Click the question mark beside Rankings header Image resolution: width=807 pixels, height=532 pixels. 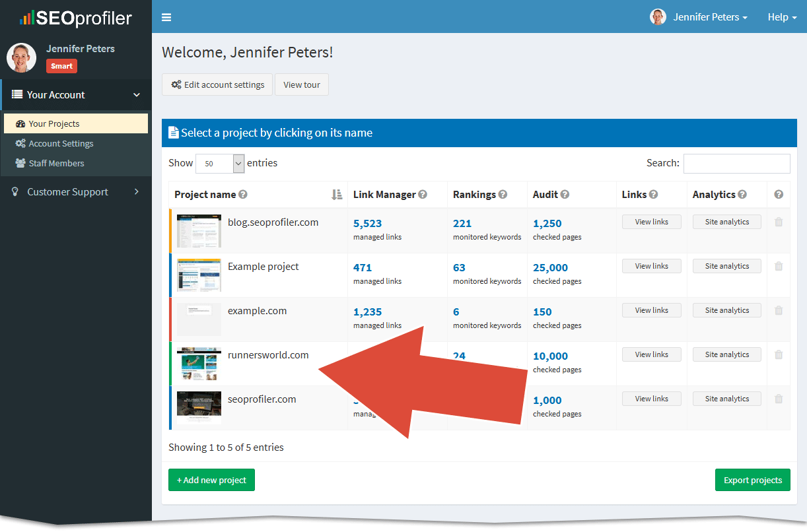(x=503, y=195)
